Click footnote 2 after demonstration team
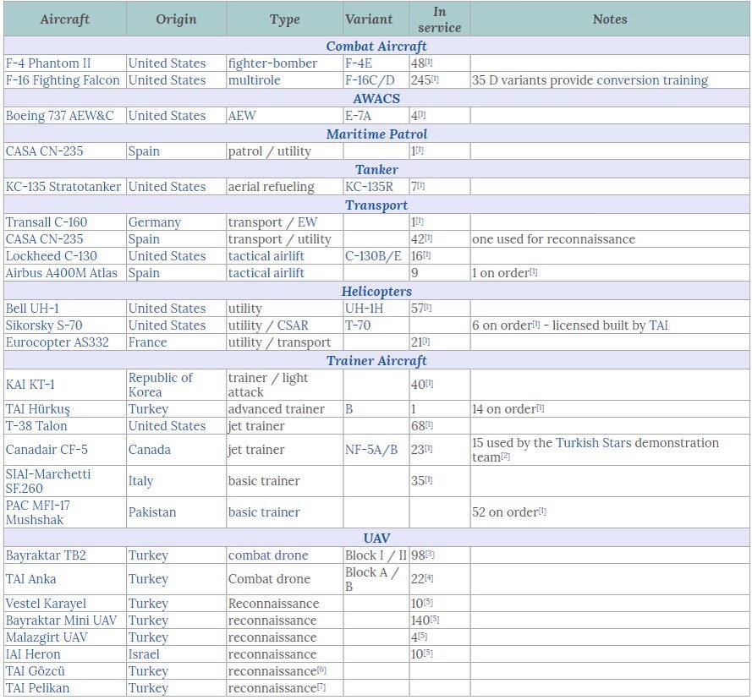This screenshot has width=752, height=700. (506, 456)
